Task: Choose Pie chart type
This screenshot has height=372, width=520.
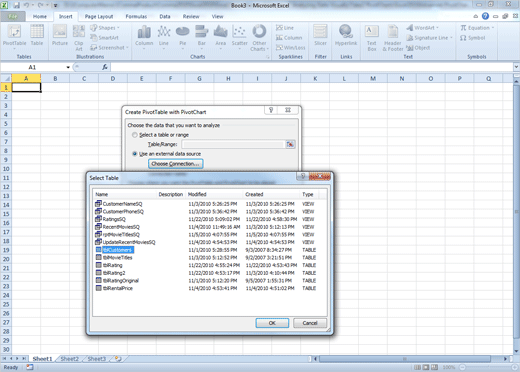Action: pyautogui.click(x=183, y=37)
